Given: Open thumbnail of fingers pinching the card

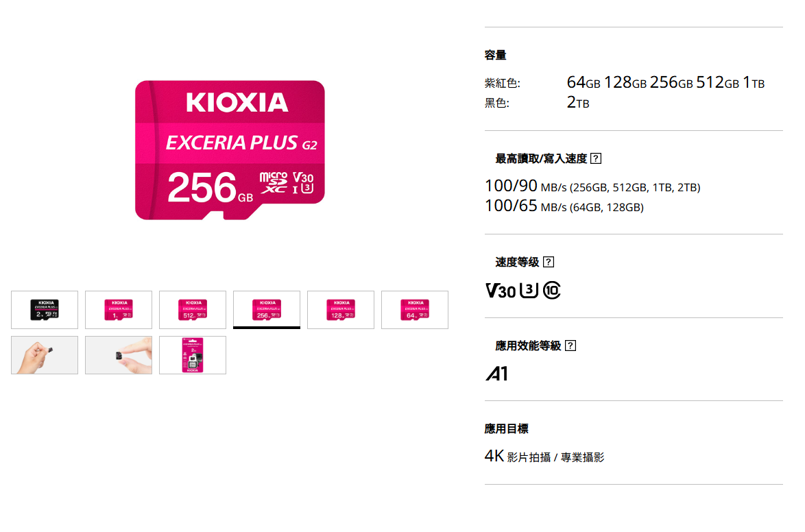Looking at the screenshot, I should [x=119, y=355].
